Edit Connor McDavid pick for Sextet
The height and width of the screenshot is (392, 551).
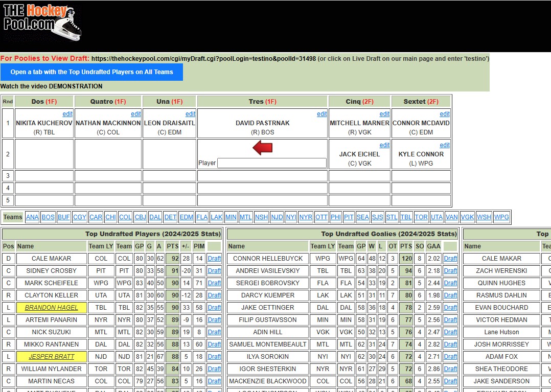pyautogui.click(x=445, y=114)
